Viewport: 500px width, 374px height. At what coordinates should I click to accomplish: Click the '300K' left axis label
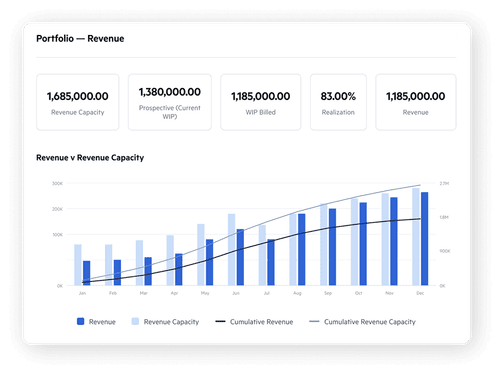tap(57, 183)
